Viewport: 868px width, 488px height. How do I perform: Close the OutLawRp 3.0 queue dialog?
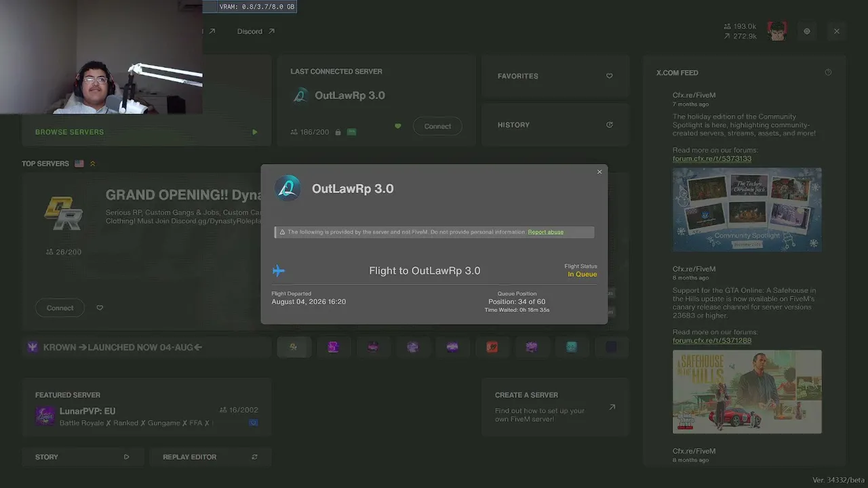point(599,172)
